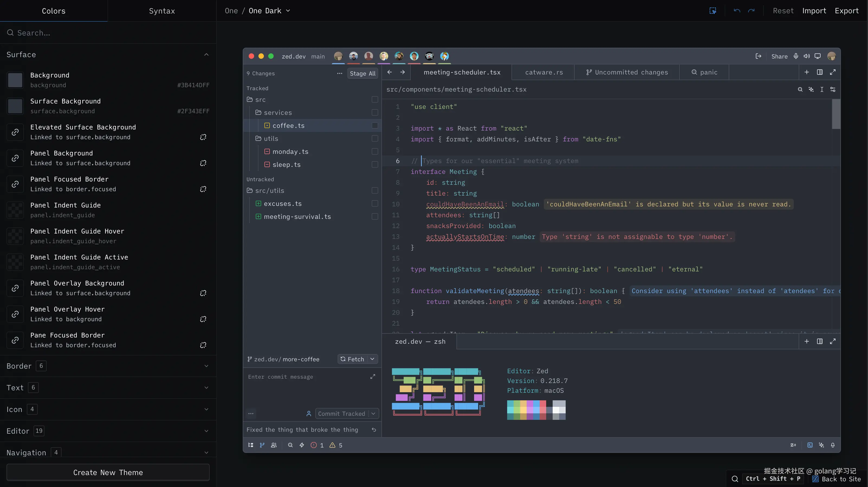Click Create New Theme button
Screen dimensions: 868x487
point(108,473)
